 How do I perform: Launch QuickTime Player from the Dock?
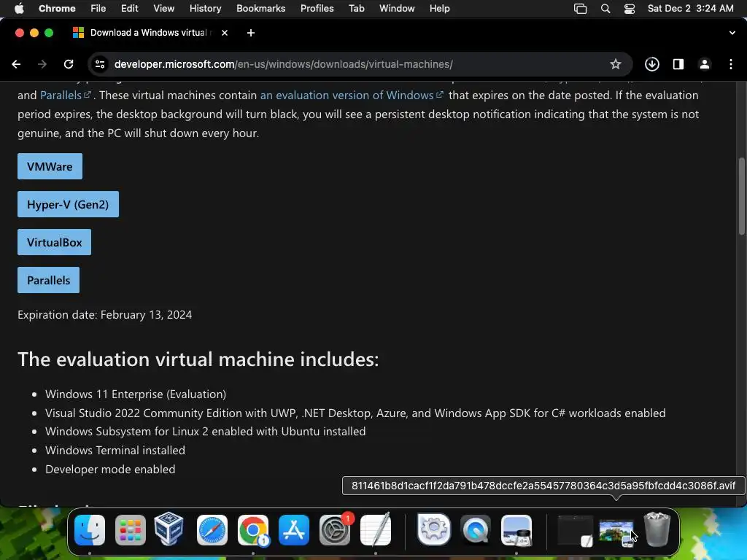[x=476, y=530]
